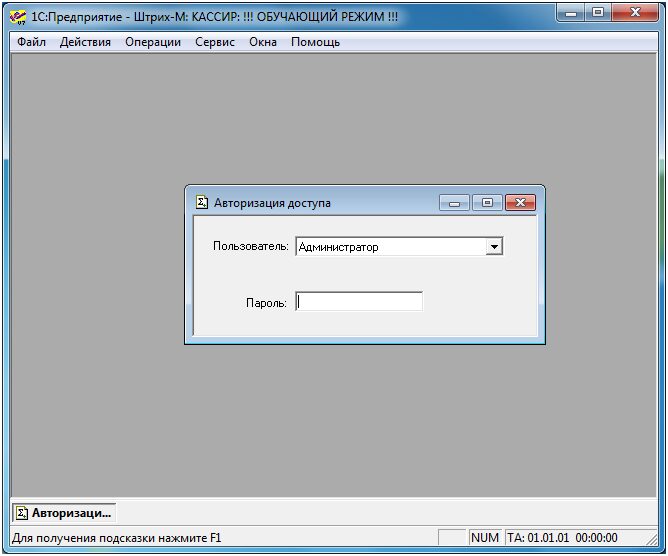This screenshot has height=556, width=668.
Task: Click the Авторизация доступа dialog icon
Action: pos(202,202)
